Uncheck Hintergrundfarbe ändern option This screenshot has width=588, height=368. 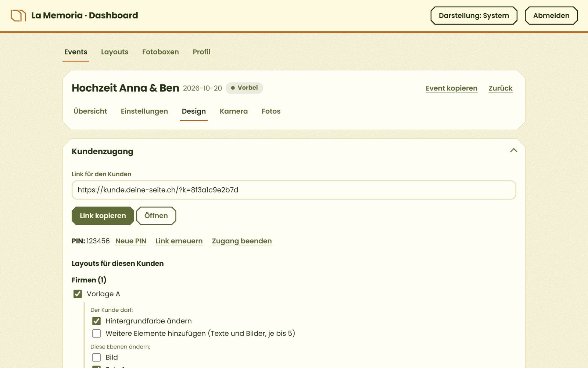tap(96, 321)
